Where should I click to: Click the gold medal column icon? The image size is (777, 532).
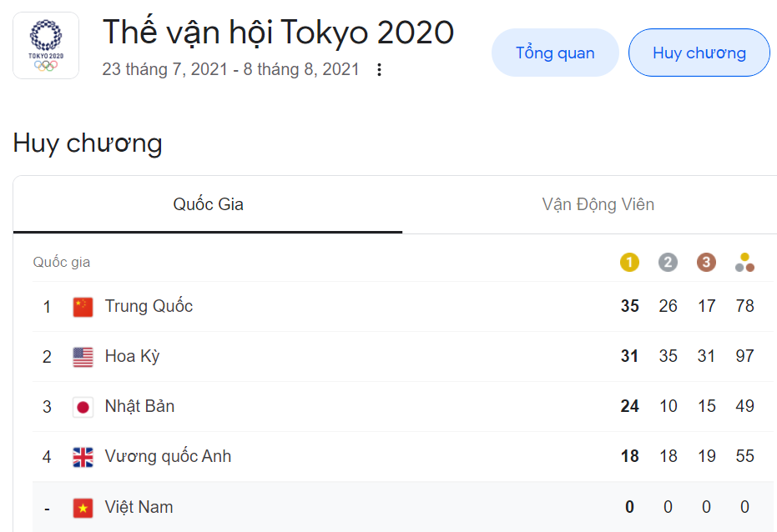[x=629, y=263]
